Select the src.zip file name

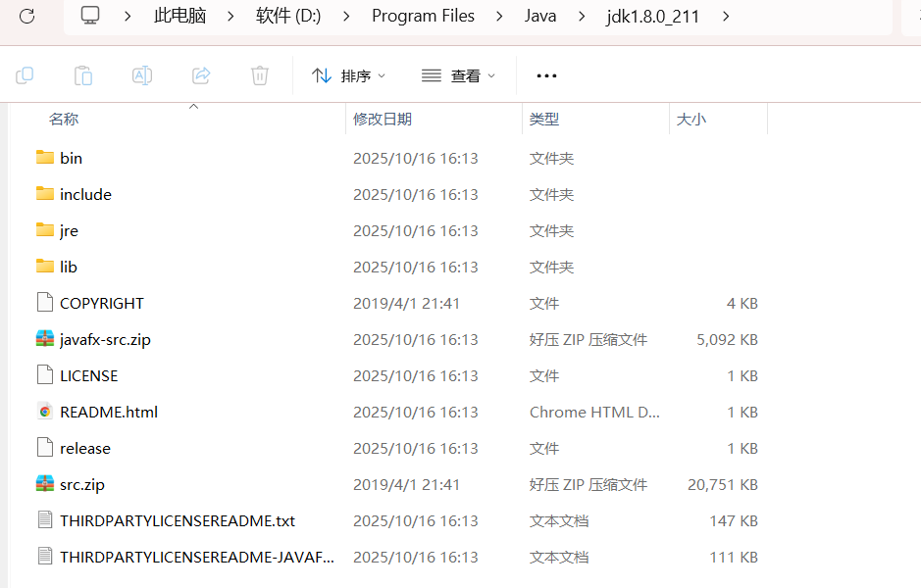pyautogui.click(x=82, y=485)
